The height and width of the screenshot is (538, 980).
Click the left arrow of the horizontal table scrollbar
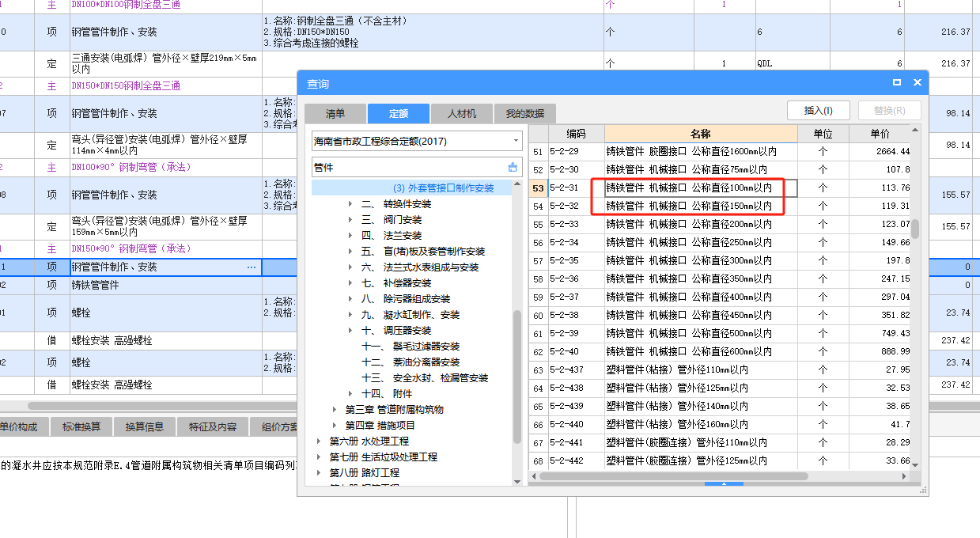534,476
